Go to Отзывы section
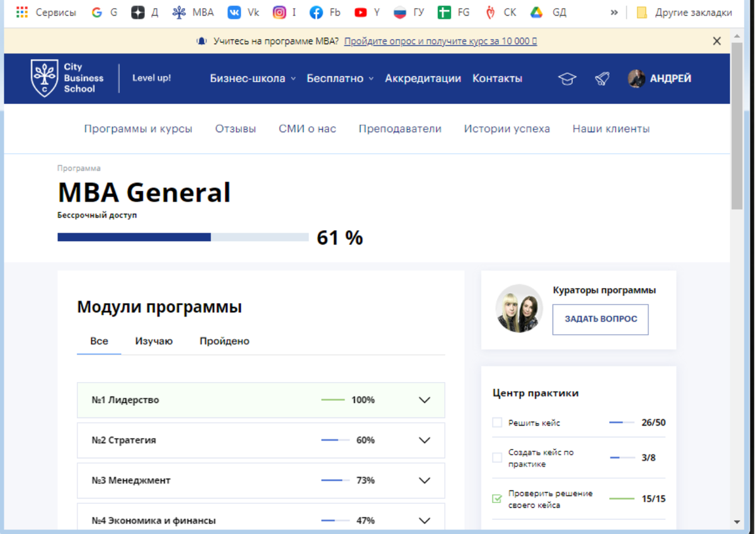Image resolution: width=756 pixels, height=534 pixels. coord(236,129)
